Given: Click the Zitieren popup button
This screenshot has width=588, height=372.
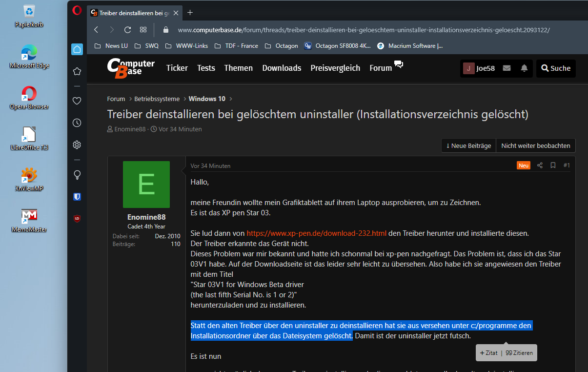Looking at the screenshot, I should (x=519, y=353).
